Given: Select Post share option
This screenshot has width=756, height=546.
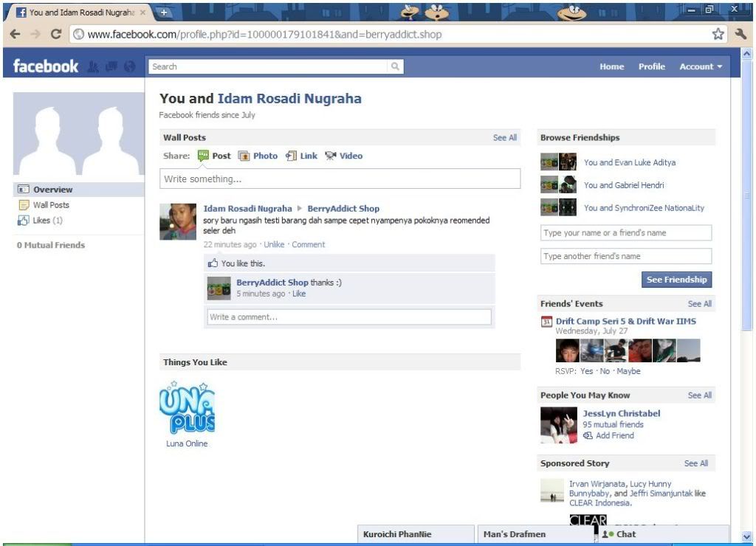Looking at the screenshot, I should (214, 156).
